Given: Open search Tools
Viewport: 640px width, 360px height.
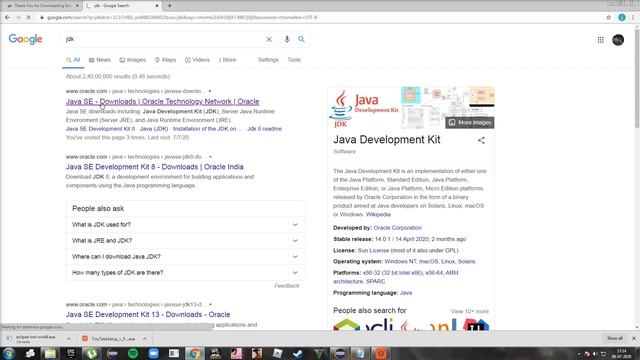Looking at the screenshot, I should coord(294,60).
